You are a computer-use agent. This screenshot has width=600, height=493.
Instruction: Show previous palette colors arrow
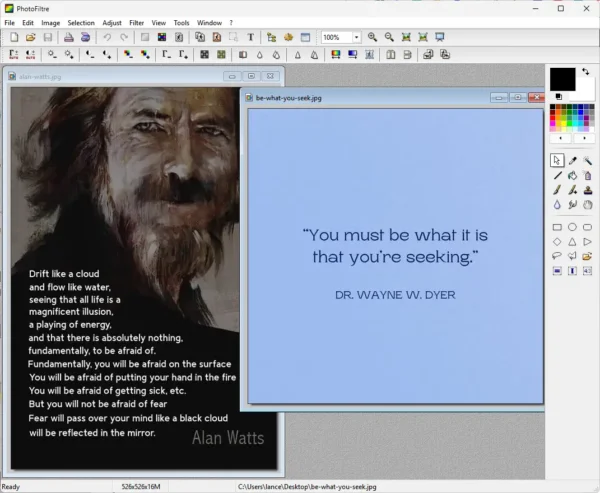pyautogui.click(x=561, y=138)
